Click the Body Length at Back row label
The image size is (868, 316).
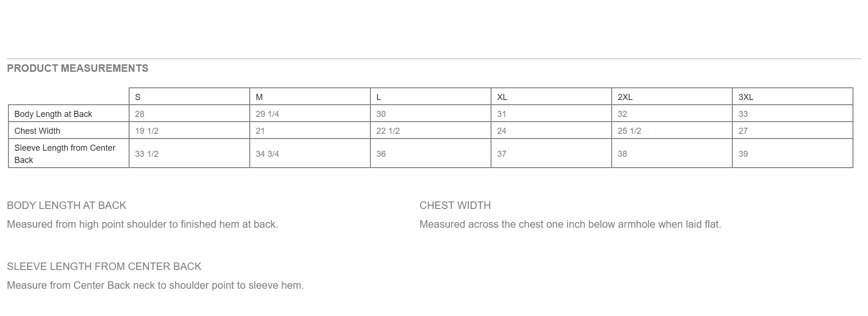[x=53, y=114]
